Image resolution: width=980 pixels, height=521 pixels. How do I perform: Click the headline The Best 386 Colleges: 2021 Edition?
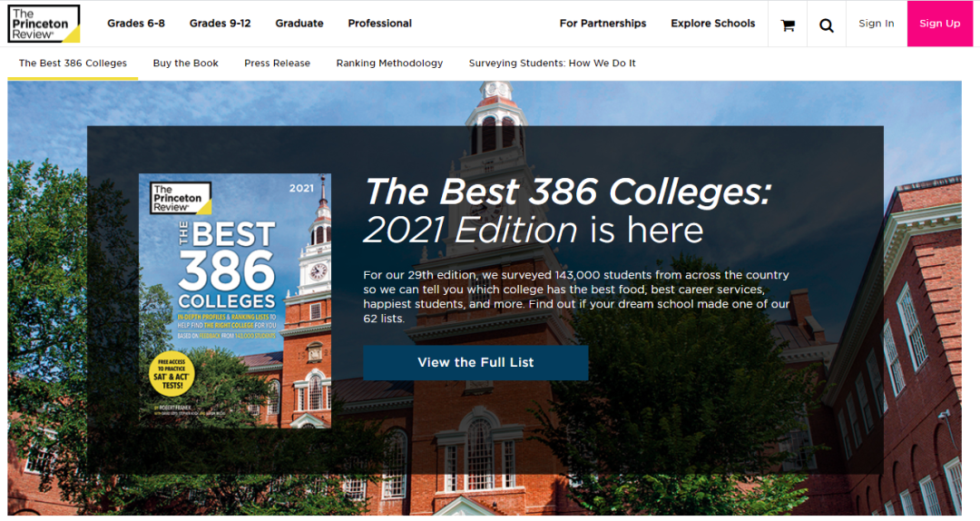567,211
